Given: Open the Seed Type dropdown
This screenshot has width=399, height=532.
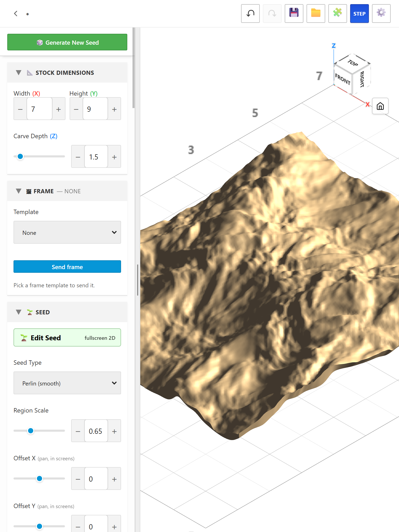Looking at the screenshot, I should [67, 383].
